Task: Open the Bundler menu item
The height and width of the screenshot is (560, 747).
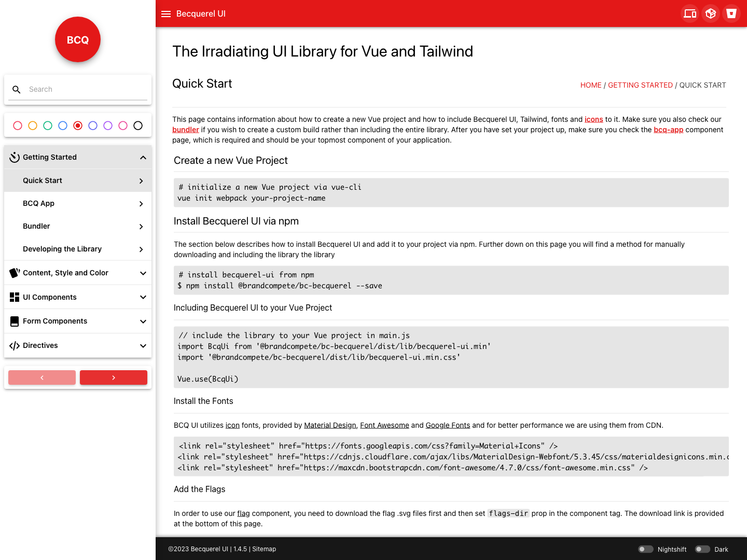Action: pos(78,226)
